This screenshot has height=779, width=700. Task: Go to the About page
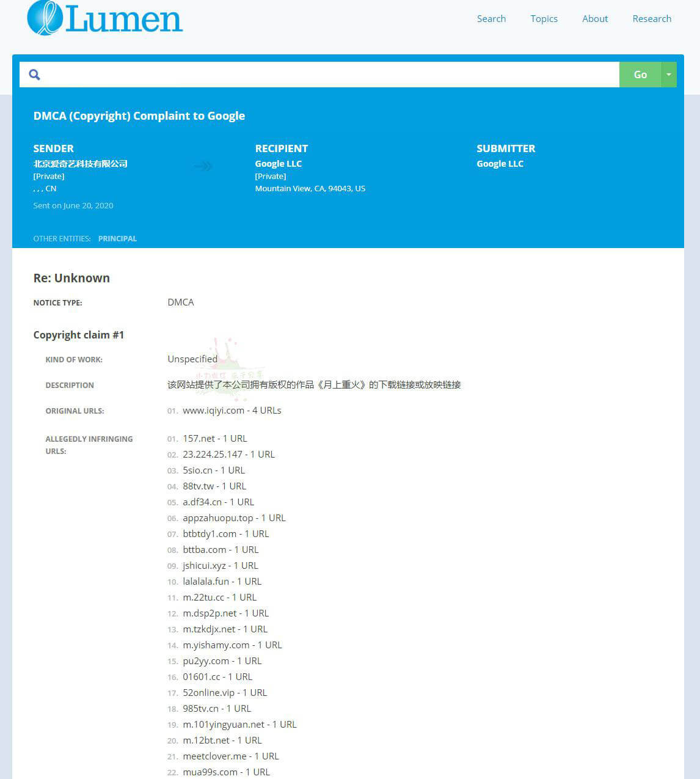click(594, 19)
